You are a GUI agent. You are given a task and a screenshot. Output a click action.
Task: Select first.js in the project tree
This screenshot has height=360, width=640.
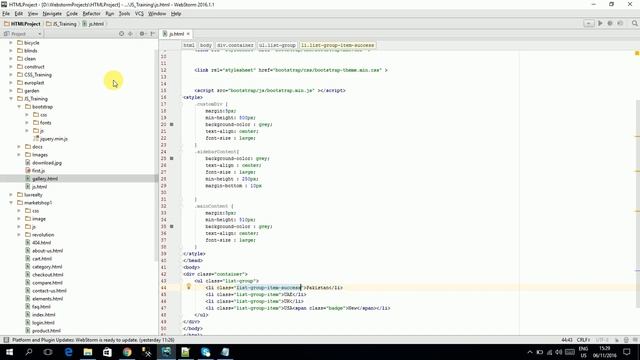pyautogui.click(x=38, y=171)
